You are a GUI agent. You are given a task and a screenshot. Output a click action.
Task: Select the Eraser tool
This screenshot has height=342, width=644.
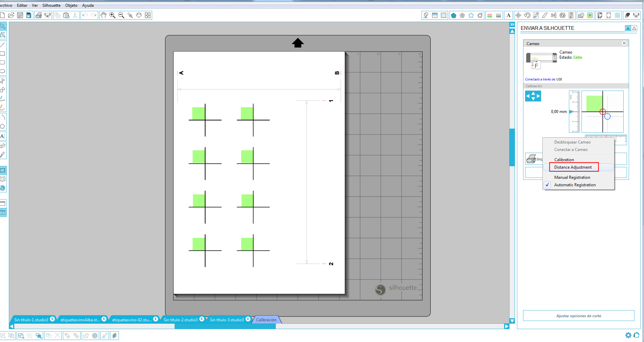3,146
